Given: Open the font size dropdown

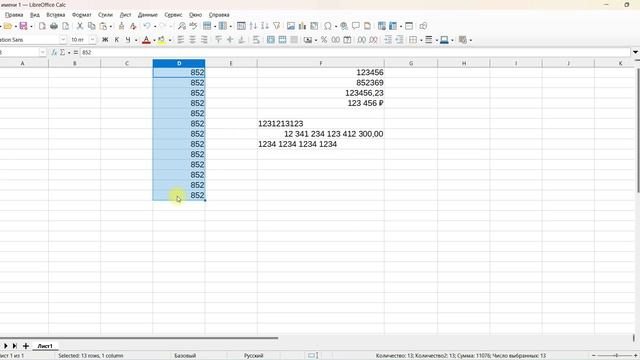Looking at the screenshot, I should pos(93,40).
